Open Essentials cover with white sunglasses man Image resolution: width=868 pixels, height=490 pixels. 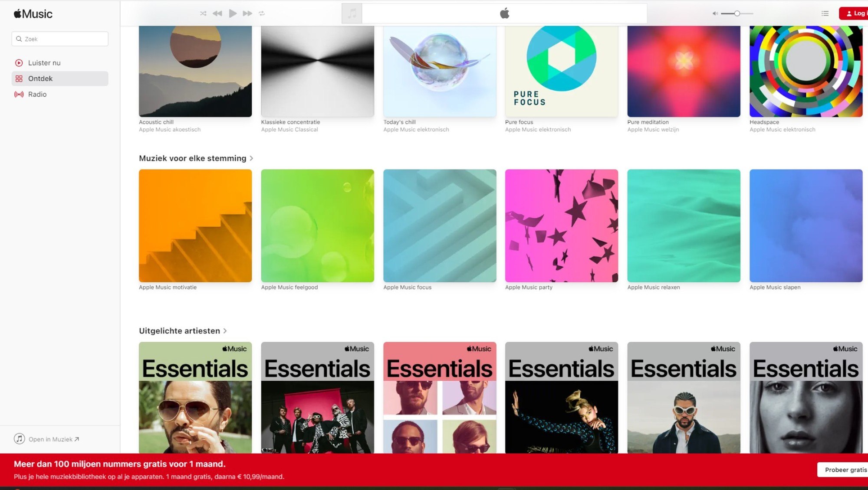tap(684, 398)
